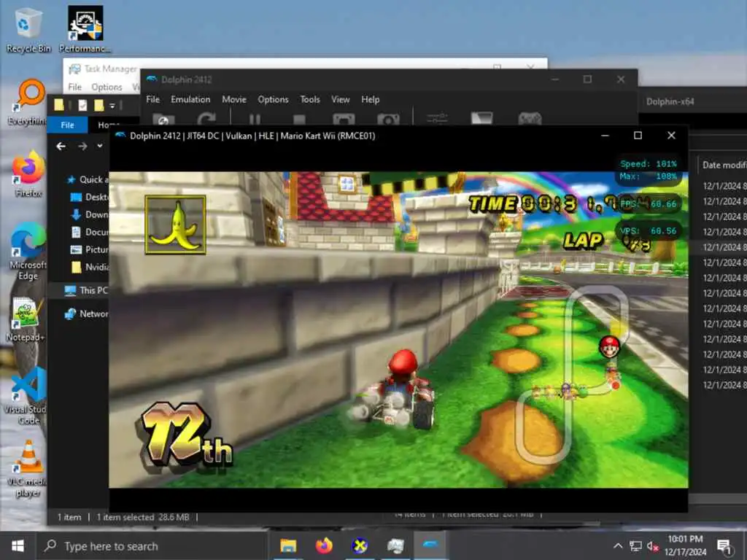Expand recent locations dropdown in File Explorer
Viewport: 747px width, 560px height.
99,146
